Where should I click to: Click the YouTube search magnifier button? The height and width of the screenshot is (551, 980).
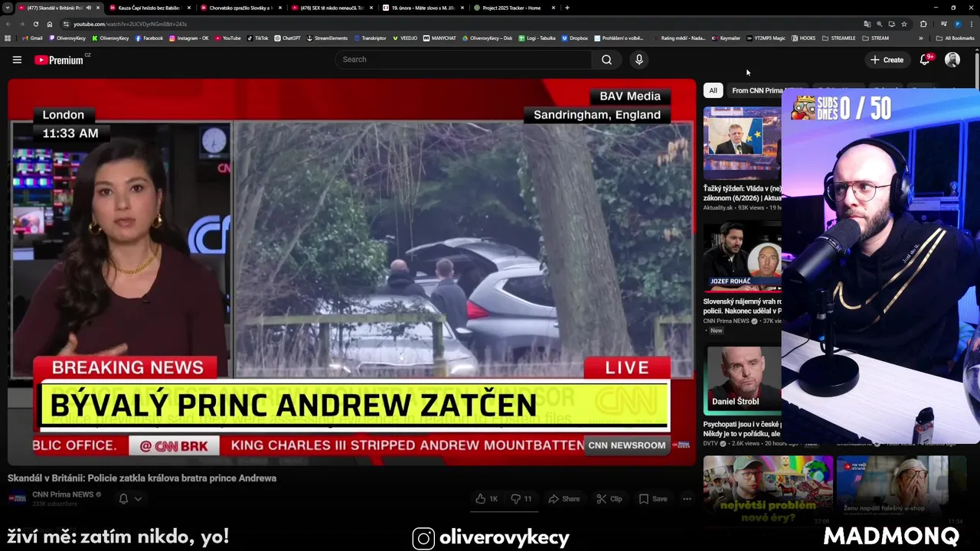(606, 60)
